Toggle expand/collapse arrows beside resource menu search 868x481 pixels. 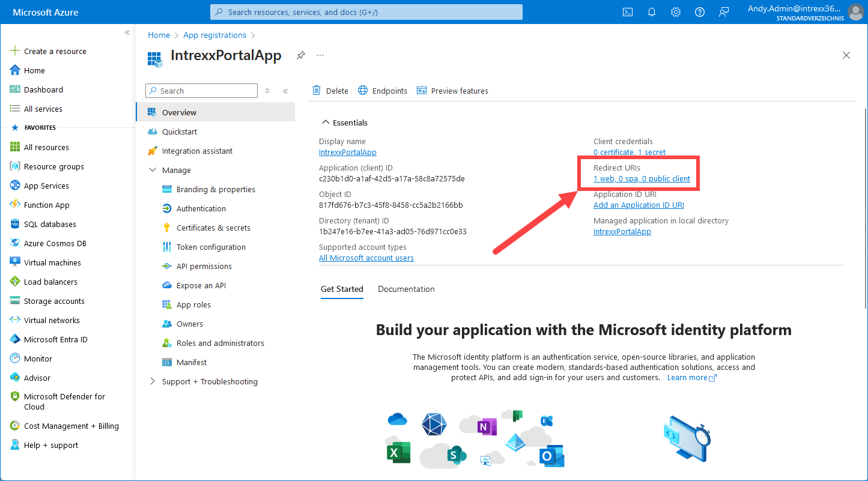pos(267,91)
